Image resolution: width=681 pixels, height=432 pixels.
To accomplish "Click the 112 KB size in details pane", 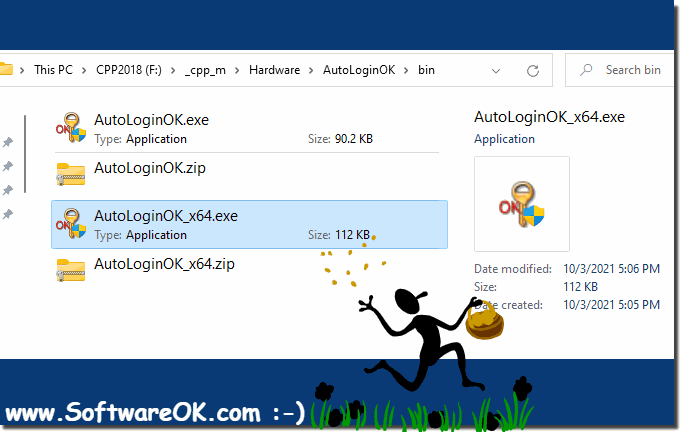I will click(580, 287).
